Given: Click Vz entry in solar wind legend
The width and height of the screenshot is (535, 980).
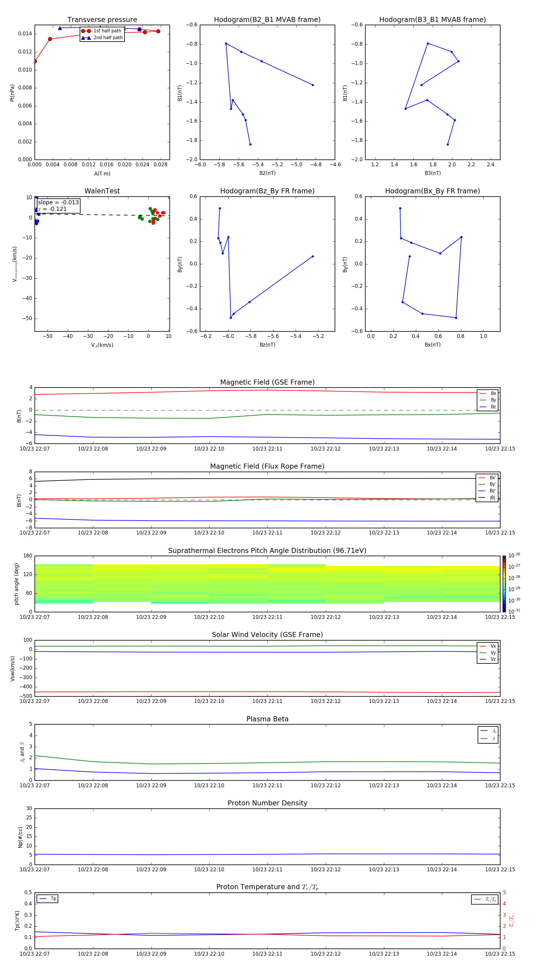Looking at the screenshot, I should coord(488,659).
